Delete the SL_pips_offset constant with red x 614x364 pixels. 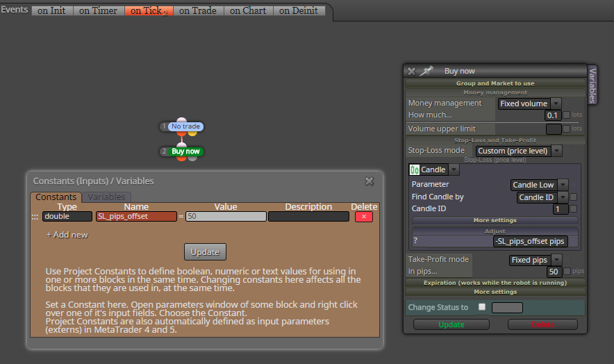(x=364, y=217)
